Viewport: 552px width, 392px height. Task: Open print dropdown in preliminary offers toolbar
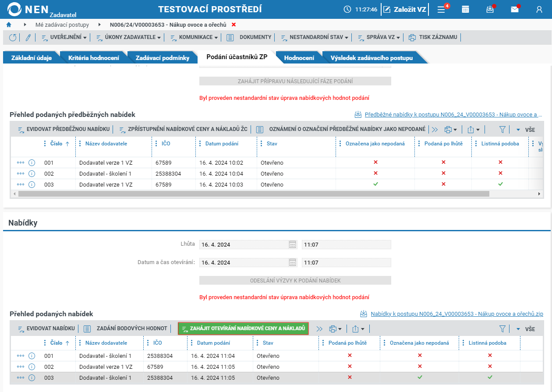click(x=450, y=130)
